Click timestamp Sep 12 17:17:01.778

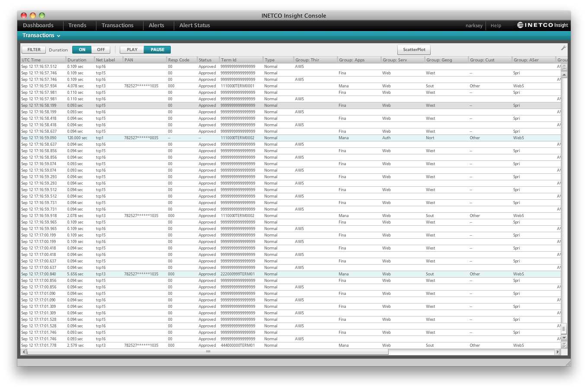(x=39, y=345)
